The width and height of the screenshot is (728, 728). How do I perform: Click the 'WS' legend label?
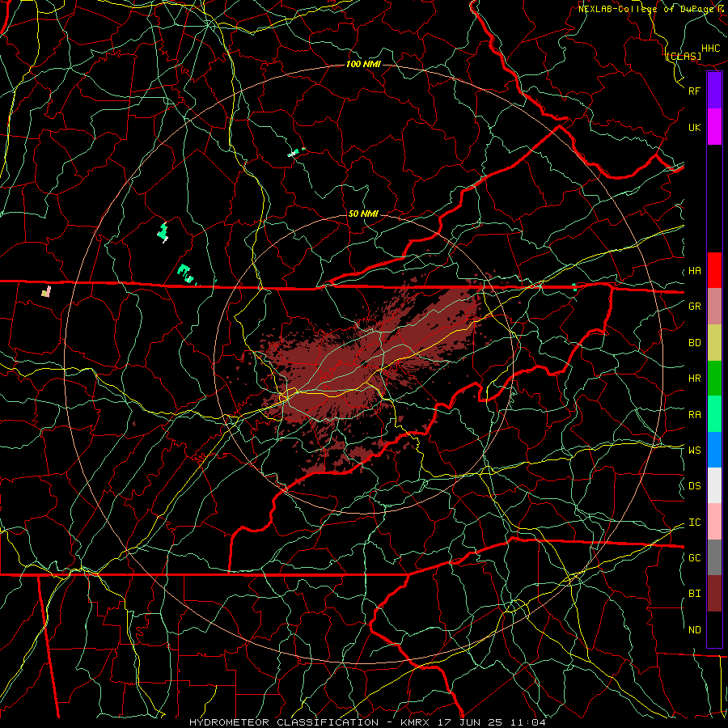[x=694, y=451]
